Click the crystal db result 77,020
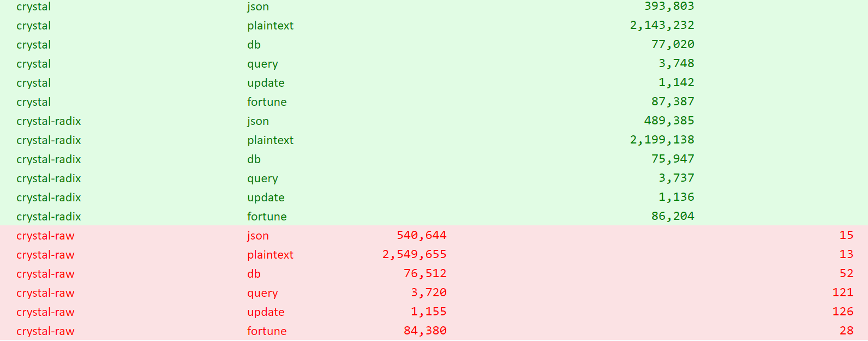The image size is (868, 341). 673,44
